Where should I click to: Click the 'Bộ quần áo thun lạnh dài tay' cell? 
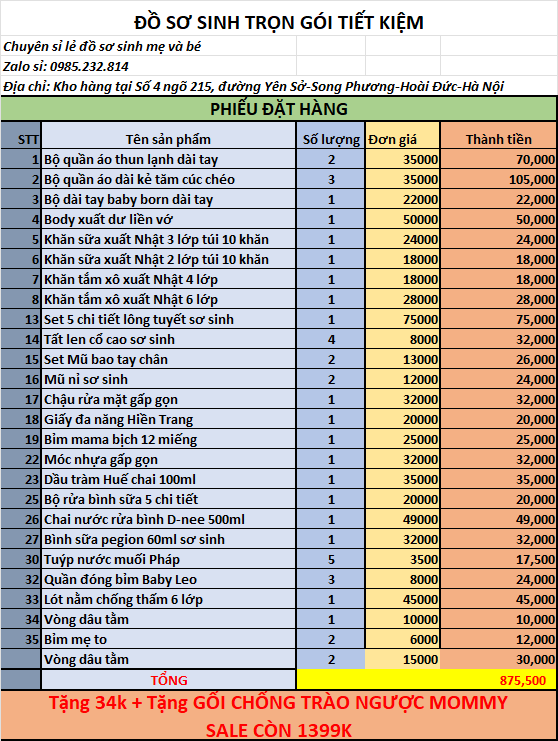click(168, 159)
